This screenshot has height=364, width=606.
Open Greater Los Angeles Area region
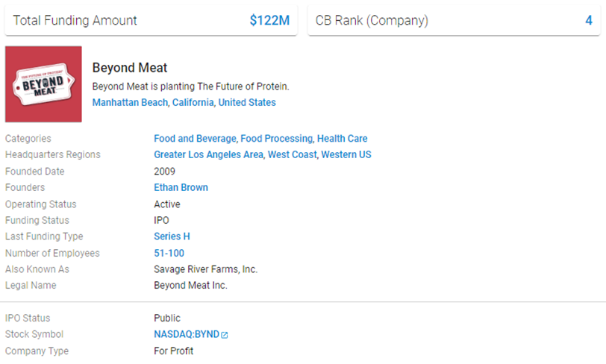point(208,154)
